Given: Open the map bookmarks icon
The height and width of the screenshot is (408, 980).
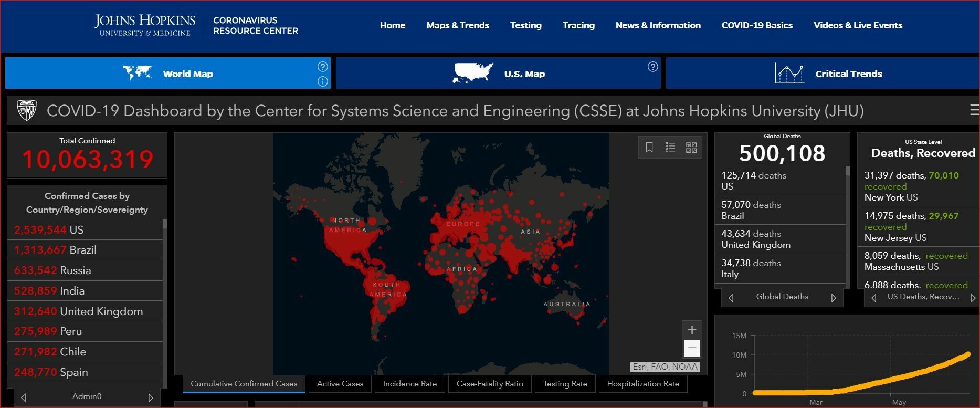Looking at the screenshot, I should click(x=649, y=148).
